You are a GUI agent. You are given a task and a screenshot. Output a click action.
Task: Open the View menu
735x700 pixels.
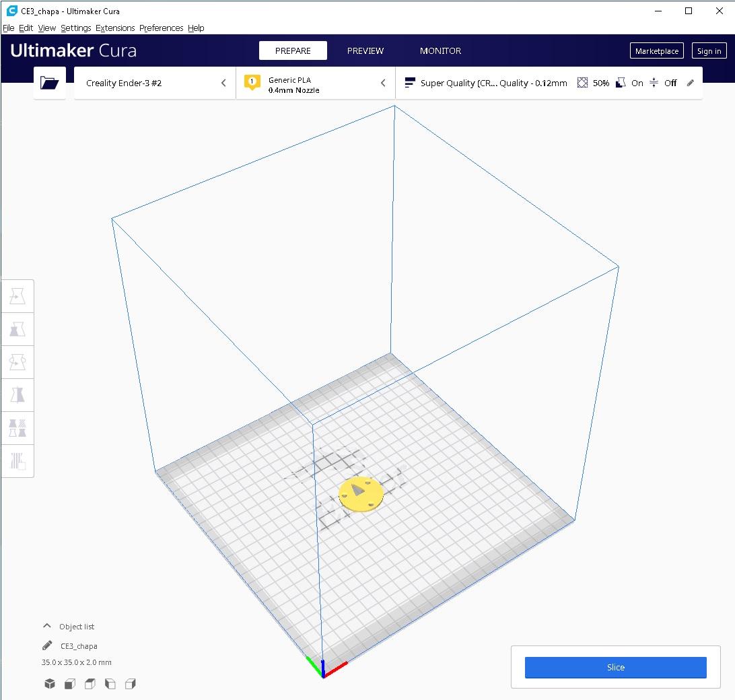click(47, 28)
